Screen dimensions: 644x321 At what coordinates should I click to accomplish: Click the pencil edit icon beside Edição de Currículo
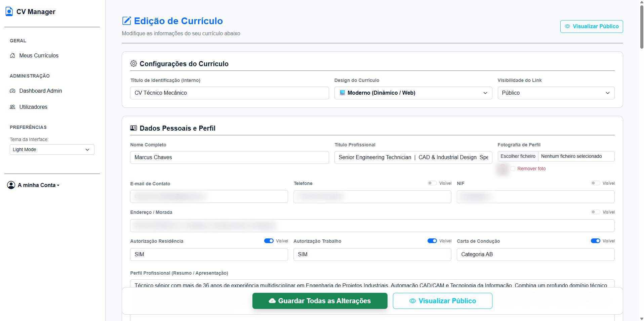tap(126, 21)
